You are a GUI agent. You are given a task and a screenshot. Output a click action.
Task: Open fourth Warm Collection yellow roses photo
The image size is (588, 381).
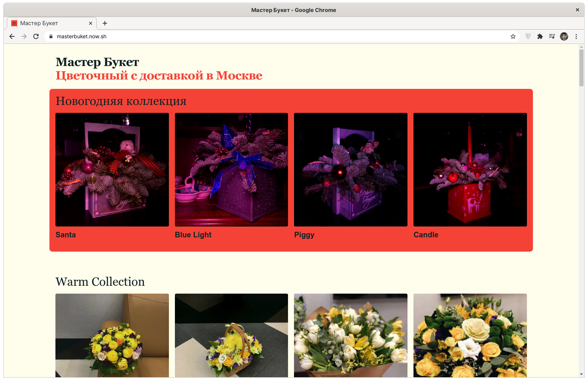point(470,335)
